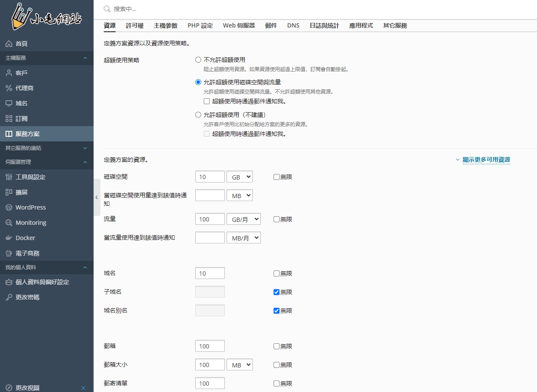Image resolution: width=537 pixels, height=392 pixels.
Task: Open the 流量 GB/月 unit dropdown
Action: tap(244, 219)
